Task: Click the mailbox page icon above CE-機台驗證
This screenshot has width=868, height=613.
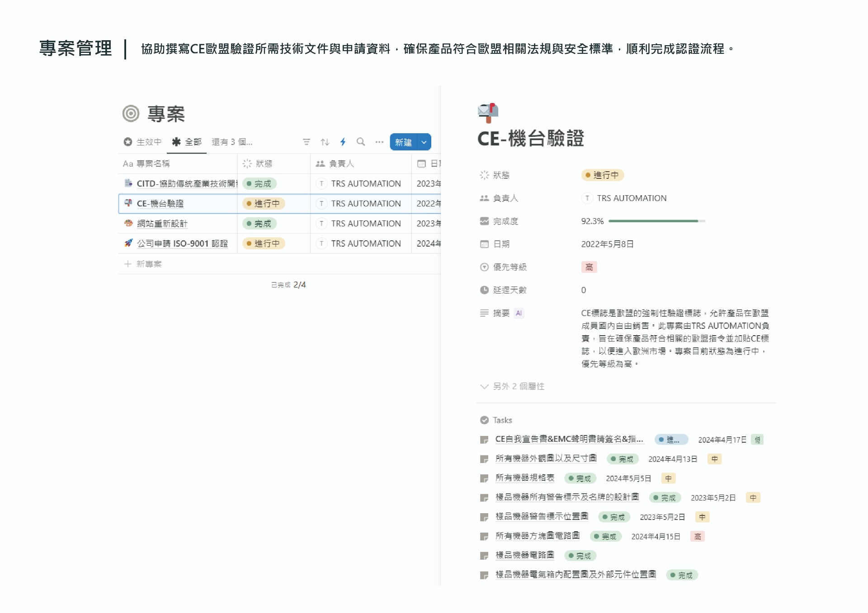Action: pyautogui.click(x=488, y=112)
